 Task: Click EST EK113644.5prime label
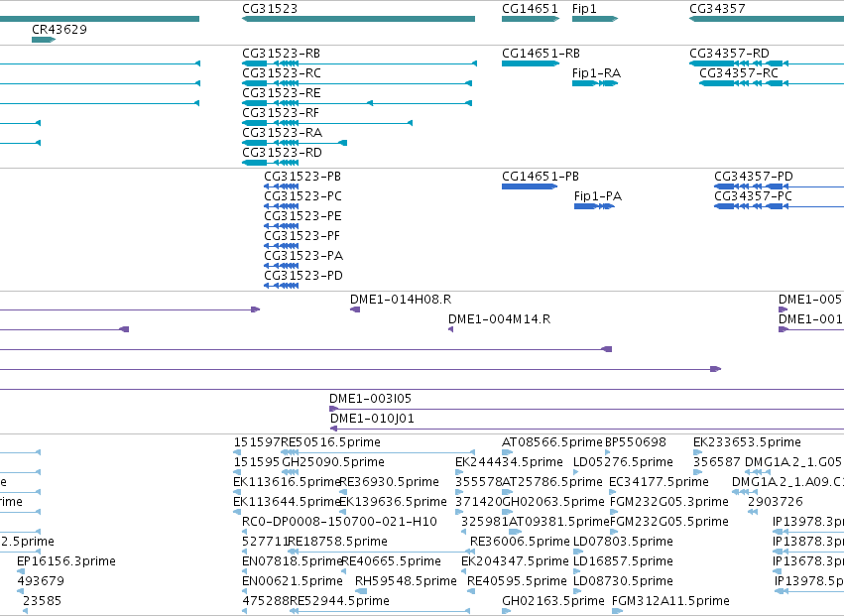287,502
